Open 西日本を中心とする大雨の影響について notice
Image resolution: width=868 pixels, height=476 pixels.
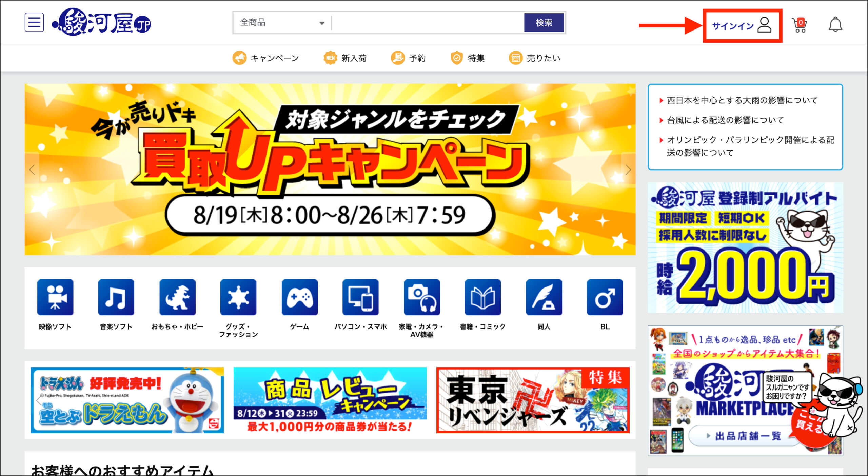pos(742,100)
